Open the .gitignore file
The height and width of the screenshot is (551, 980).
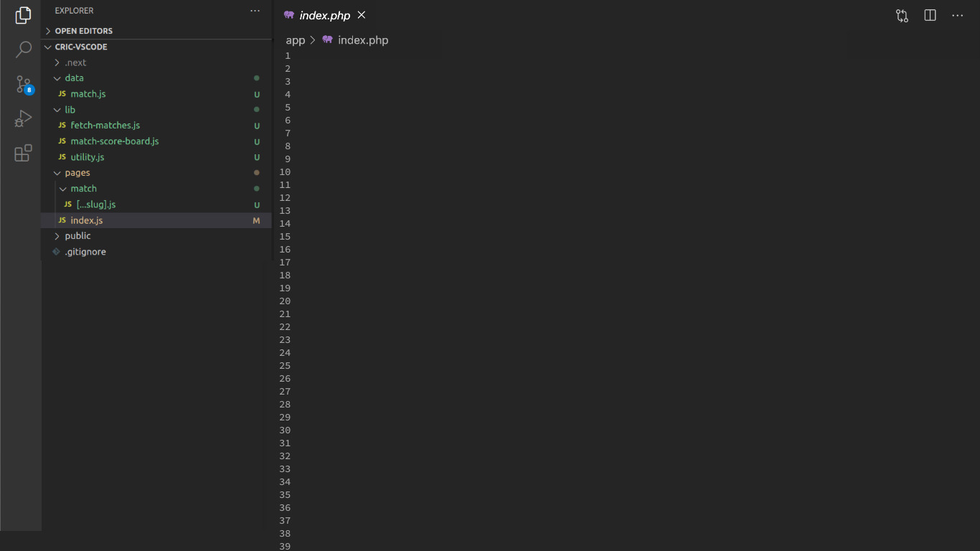click(x=85, y=252)
